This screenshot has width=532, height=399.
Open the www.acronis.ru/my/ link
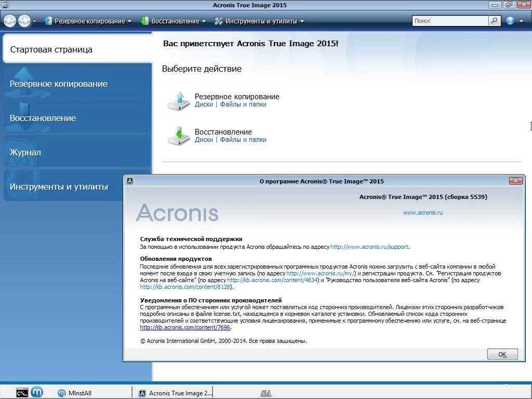[321, 273]
